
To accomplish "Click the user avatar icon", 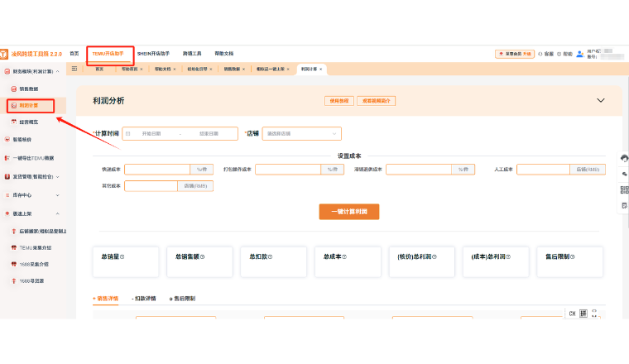I will pyautogui.click(x=579, y=53).
